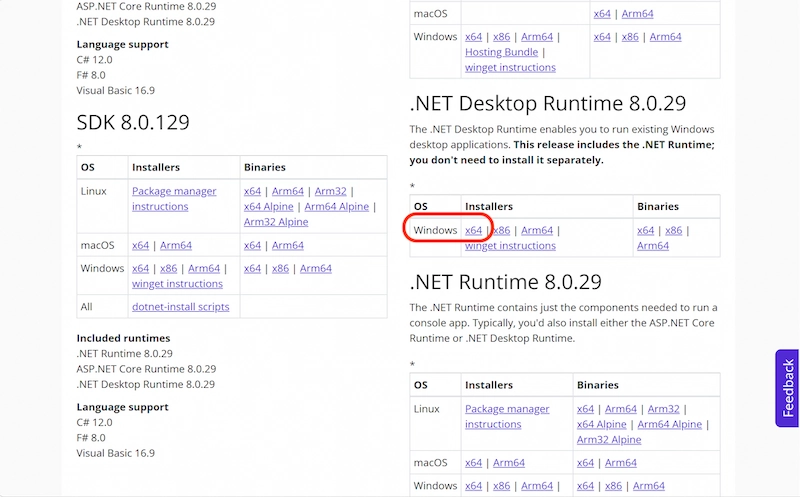Download SDK macOS x64 binary
Screen dimensions: 800x497
coord(252,245)
